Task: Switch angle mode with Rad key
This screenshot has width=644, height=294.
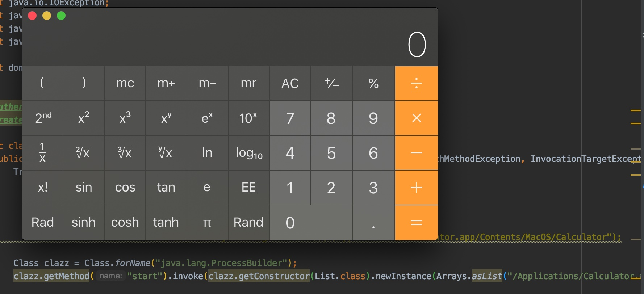Action: pos(42,222)
